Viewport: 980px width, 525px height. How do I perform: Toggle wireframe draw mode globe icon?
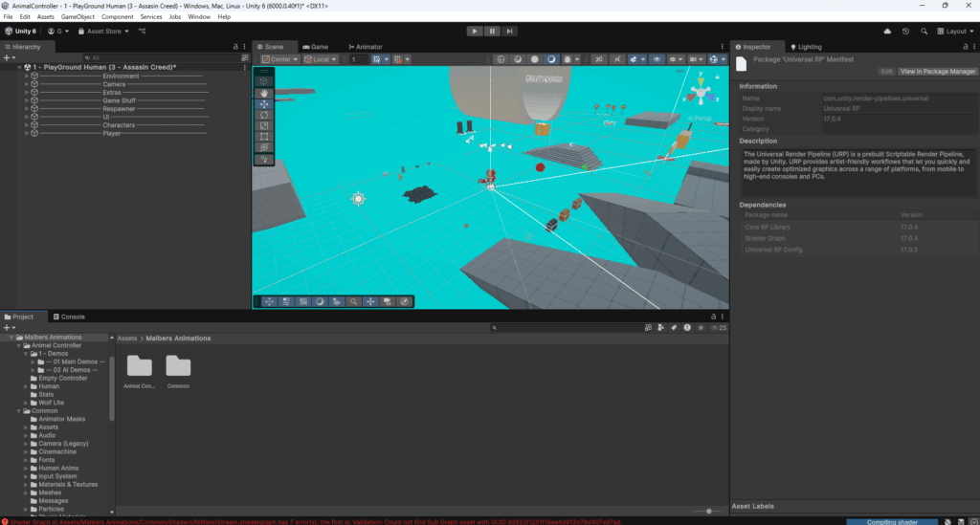pos(501,59)
